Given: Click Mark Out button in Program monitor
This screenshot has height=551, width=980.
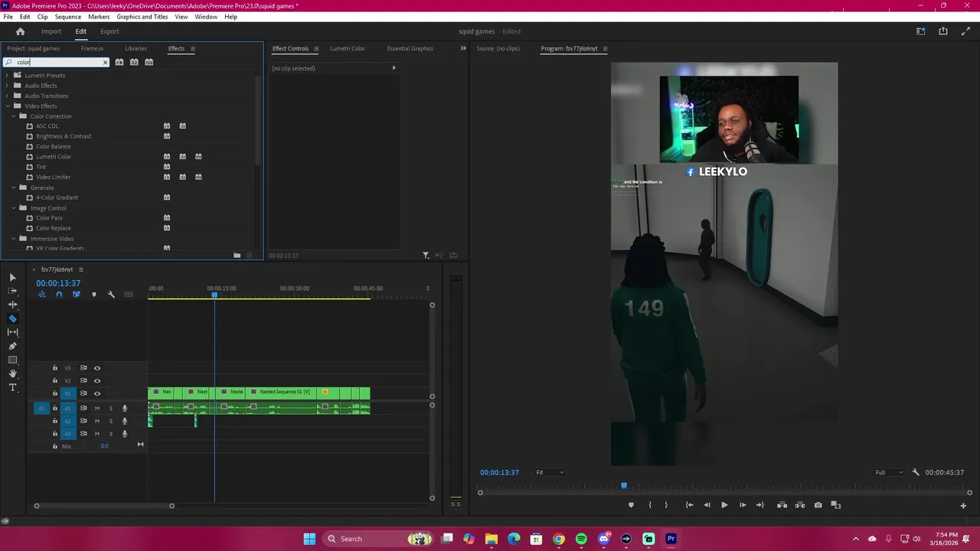Looking at the screenshot, I should pyautogui.click(x=666, y=505).
